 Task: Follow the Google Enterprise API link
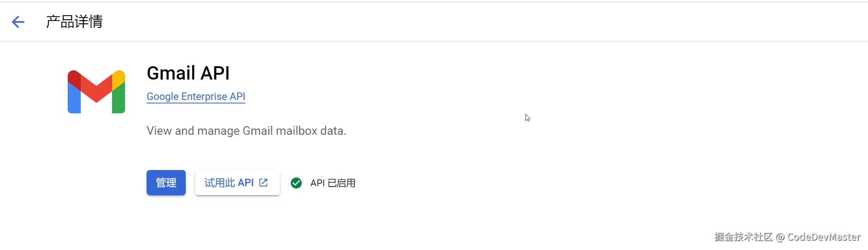[x=196, y=96]
